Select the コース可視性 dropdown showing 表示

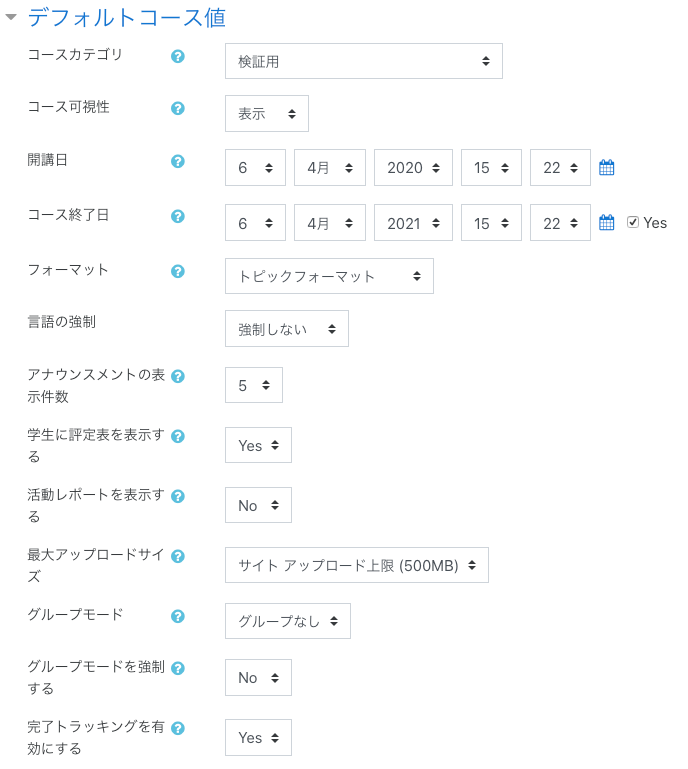(266, 114)
